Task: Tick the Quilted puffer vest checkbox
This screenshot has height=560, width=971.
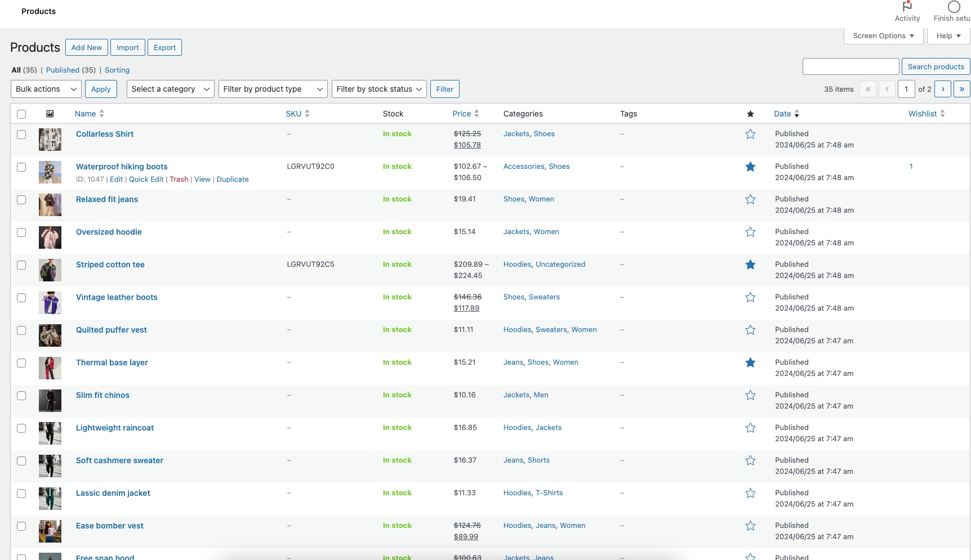Action: (x=21, y=330)
